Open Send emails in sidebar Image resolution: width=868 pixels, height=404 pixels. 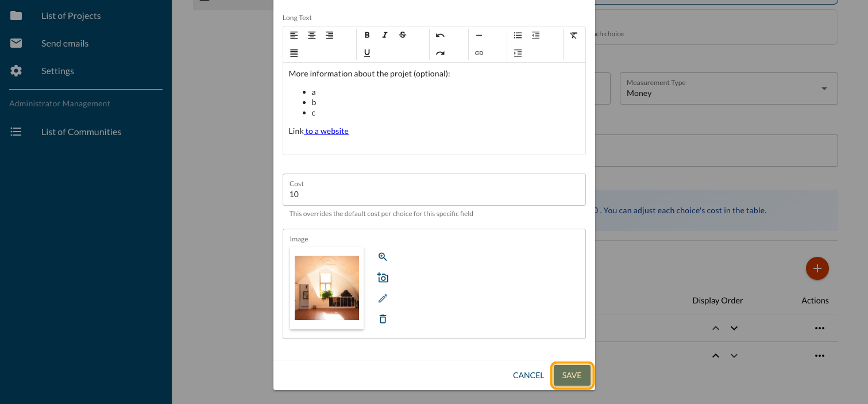tap(64, 43)
